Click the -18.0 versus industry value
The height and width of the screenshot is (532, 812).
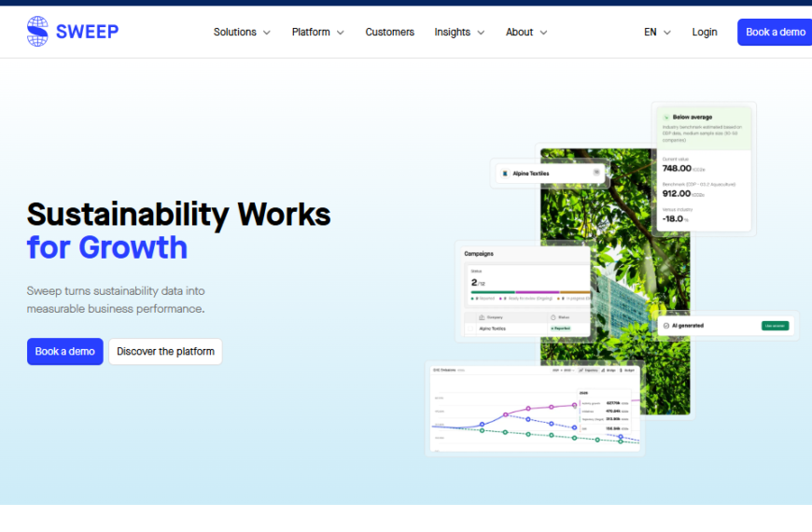pyautogui.click(x=673, y=218)
